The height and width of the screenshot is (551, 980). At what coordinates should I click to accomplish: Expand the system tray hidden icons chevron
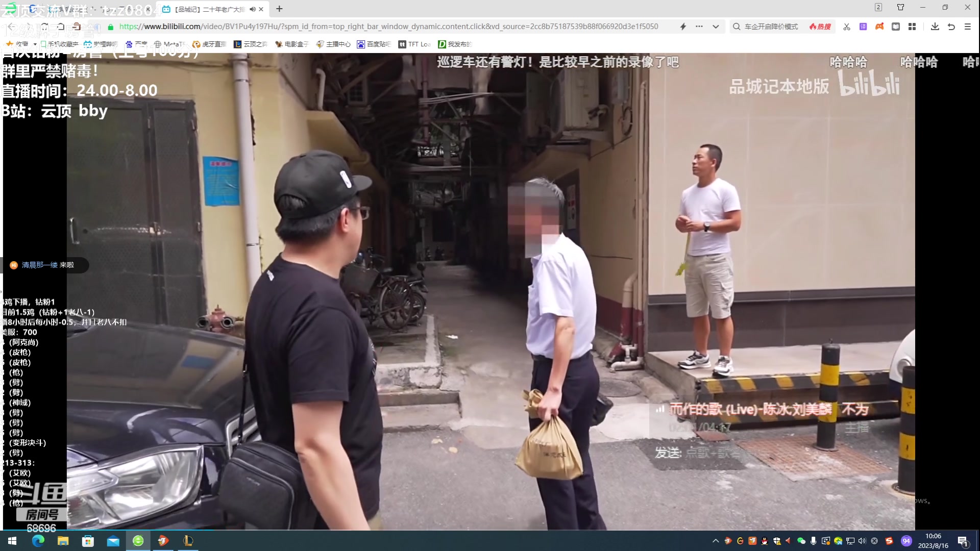coord(716,541)
